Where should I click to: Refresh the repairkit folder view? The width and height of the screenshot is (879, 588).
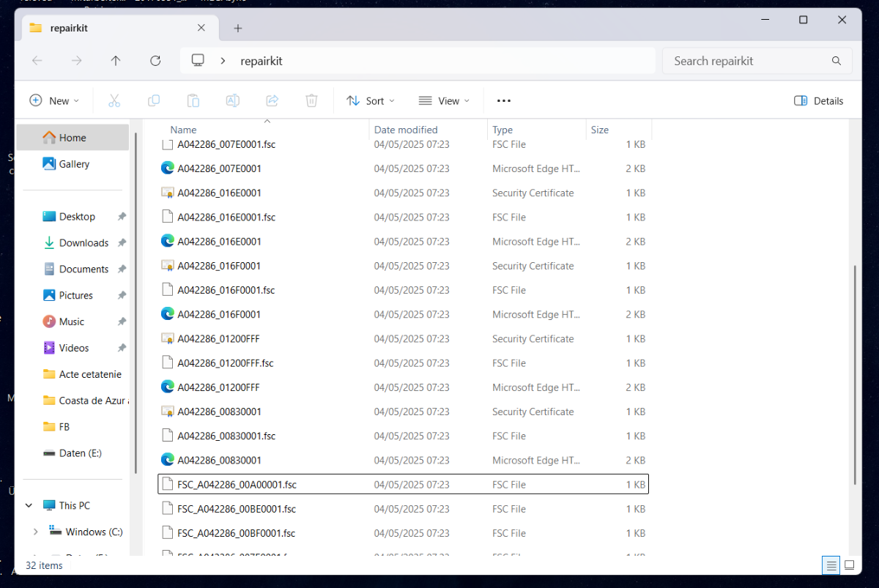(155, 61)
